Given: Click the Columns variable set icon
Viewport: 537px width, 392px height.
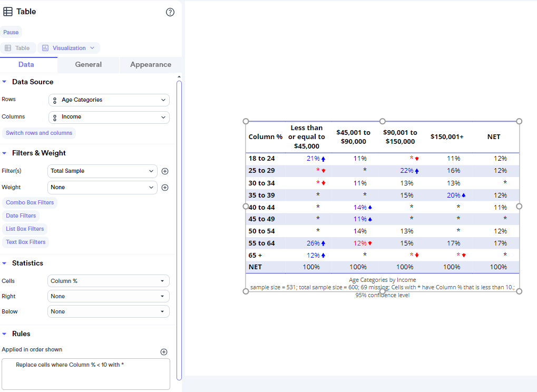Looking at the screenshot, I should pos(55,117).
